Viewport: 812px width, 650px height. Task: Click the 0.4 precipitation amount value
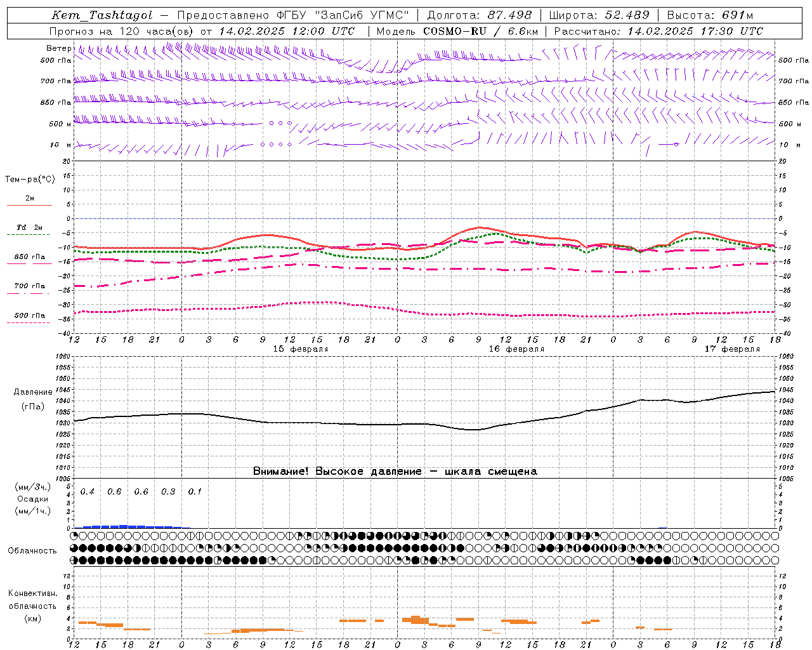point(88,492)
